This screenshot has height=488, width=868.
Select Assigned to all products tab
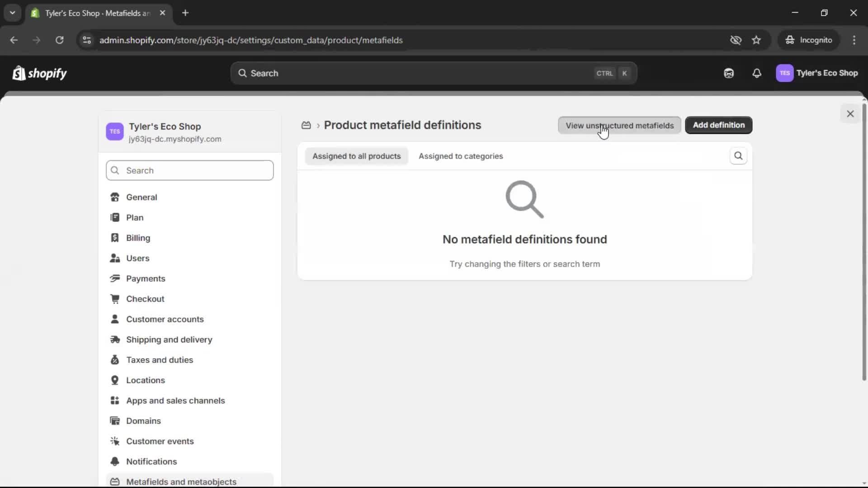[x=356, y=156]
